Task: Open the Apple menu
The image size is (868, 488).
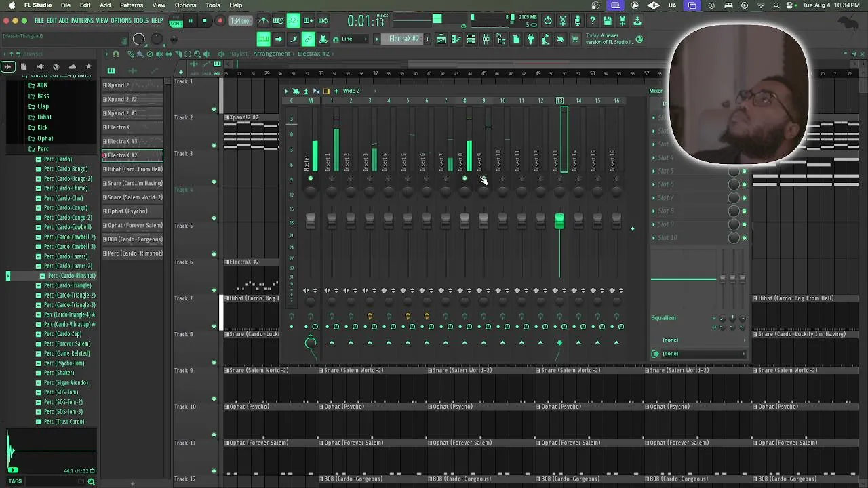Action: coord(12,5)
